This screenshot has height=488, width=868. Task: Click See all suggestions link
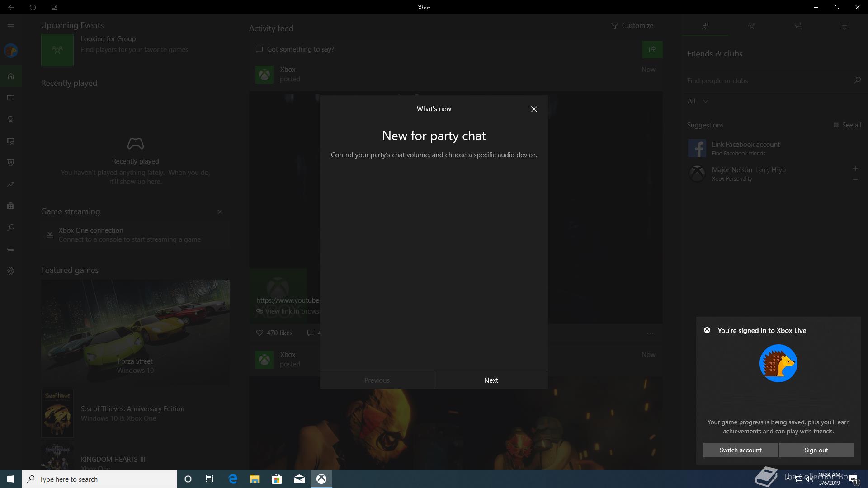(847, 125)
